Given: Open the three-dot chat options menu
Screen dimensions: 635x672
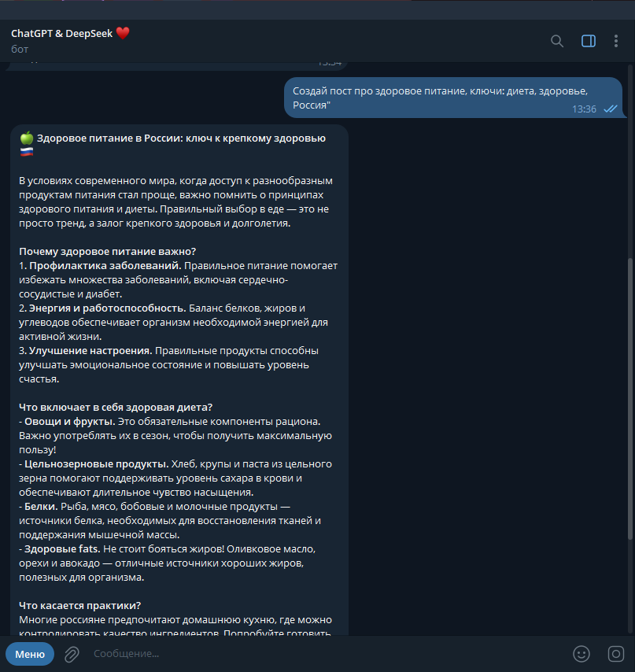Looking at the screenshot, I should coord(615,41).
